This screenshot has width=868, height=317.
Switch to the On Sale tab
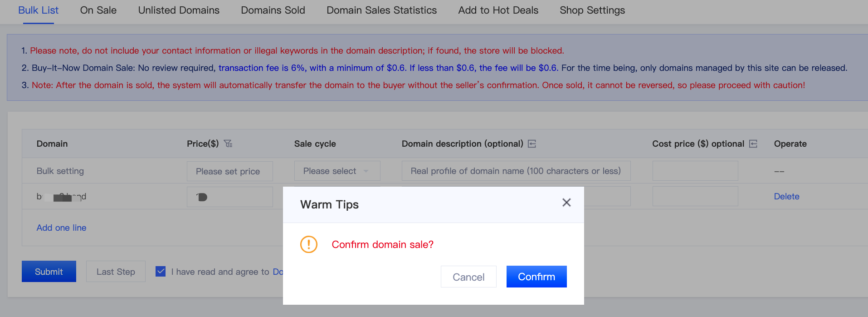pyautogui.click(x=98, y=10)
